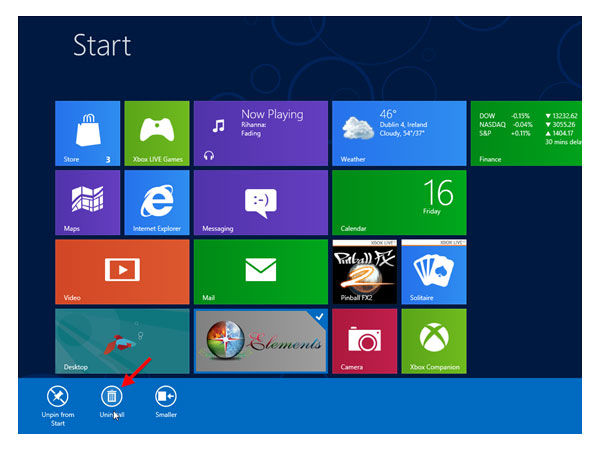Open the Now Playing music tile
The height and width of the screenshot is (450, 600).
261,133
